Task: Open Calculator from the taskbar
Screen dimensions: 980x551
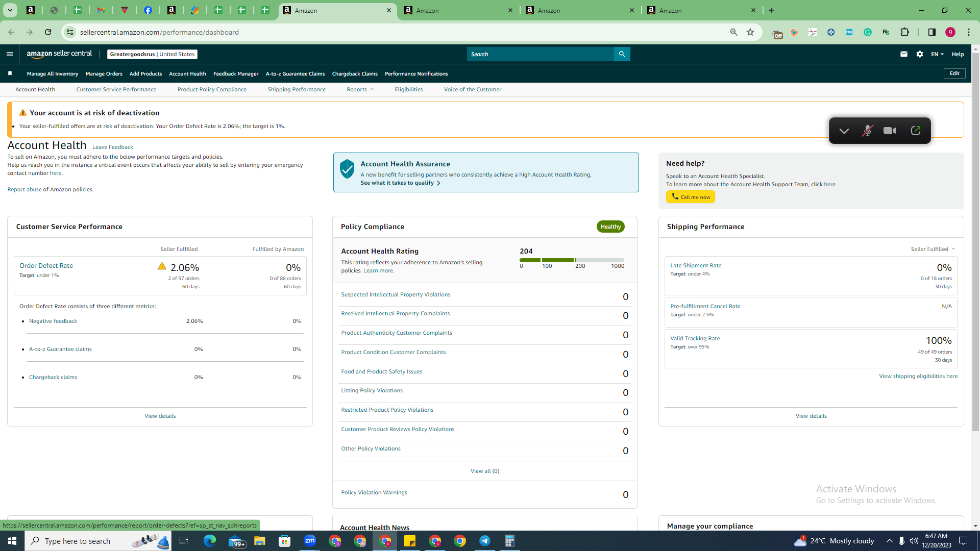Action: tap(510, 541)
